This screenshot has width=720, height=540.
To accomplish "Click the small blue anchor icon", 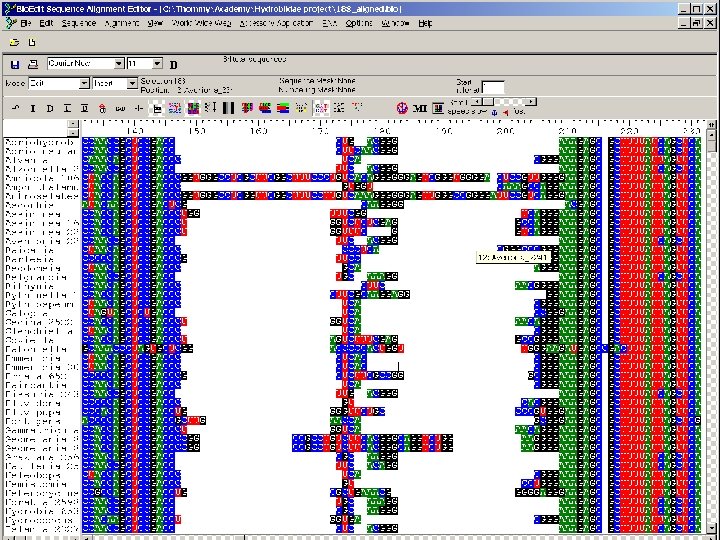I will pyautogui.click(x=495, y=112).
